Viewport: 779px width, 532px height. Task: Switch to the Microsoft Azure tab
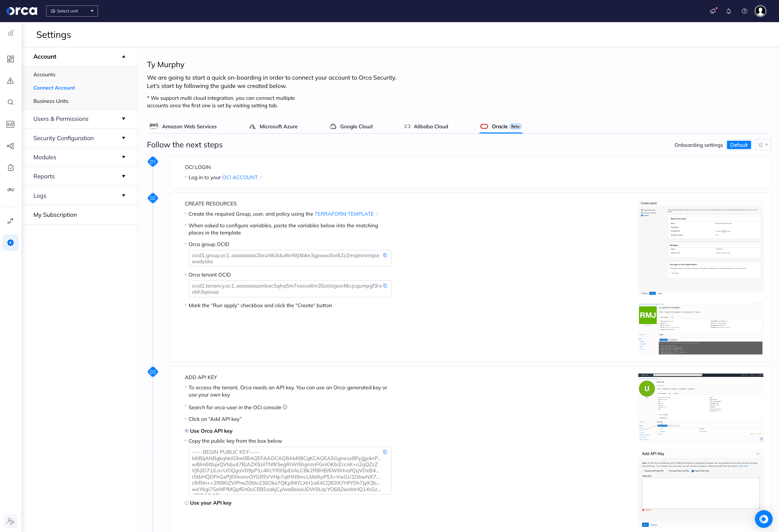278,126
